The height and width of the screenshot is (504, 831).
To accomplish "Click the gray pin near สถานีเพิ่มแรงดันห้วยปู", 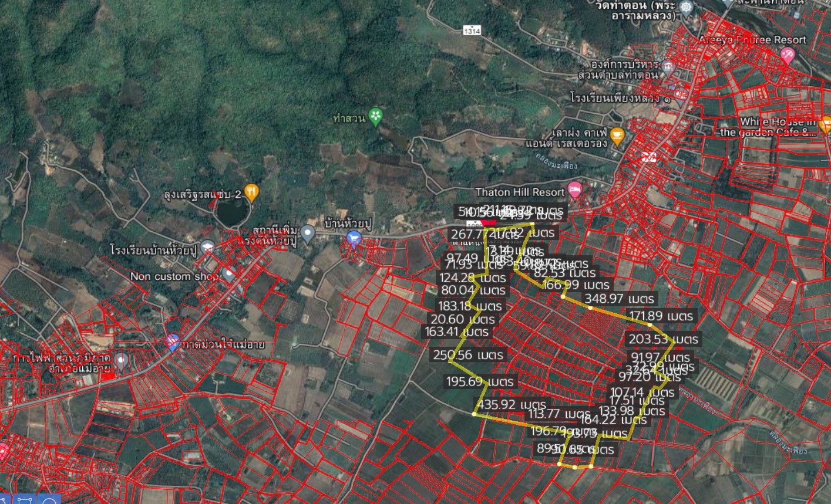I will (307, 234).
